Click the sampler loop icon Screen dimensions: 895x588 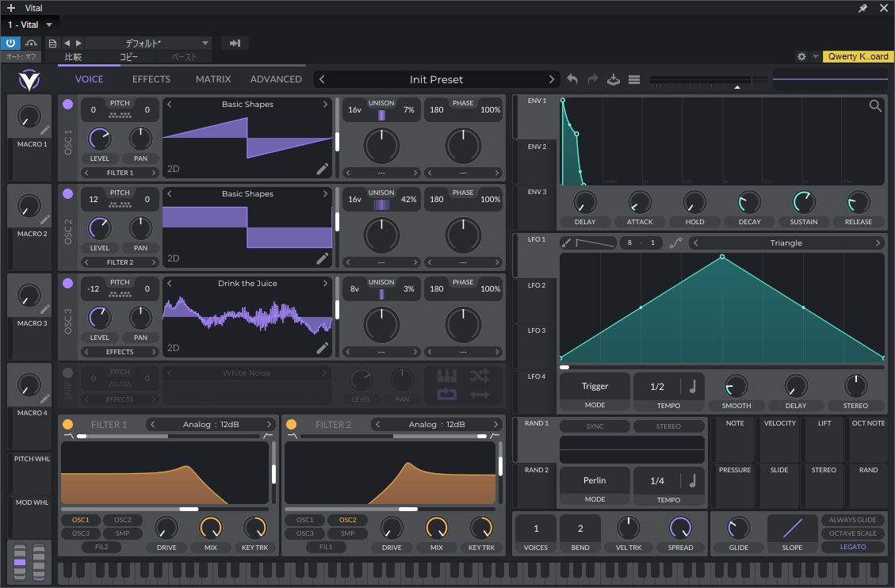point(447,394)
